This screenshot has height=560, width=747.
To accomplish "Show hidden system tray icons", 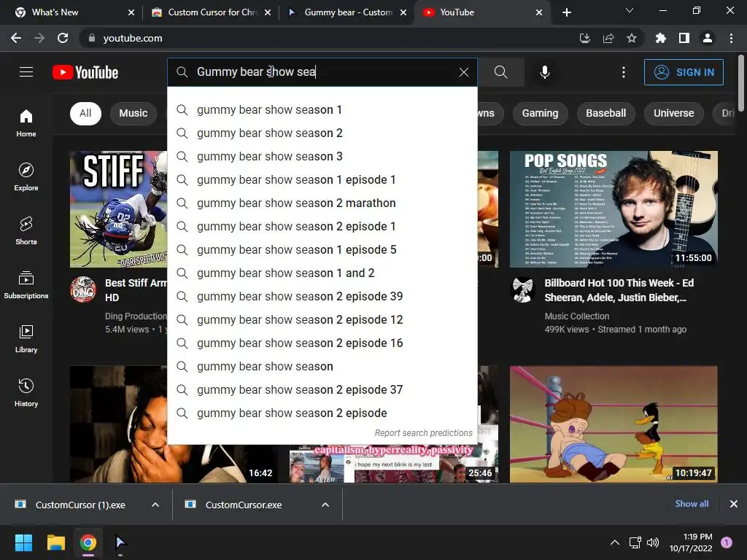I will pos(615,542).
